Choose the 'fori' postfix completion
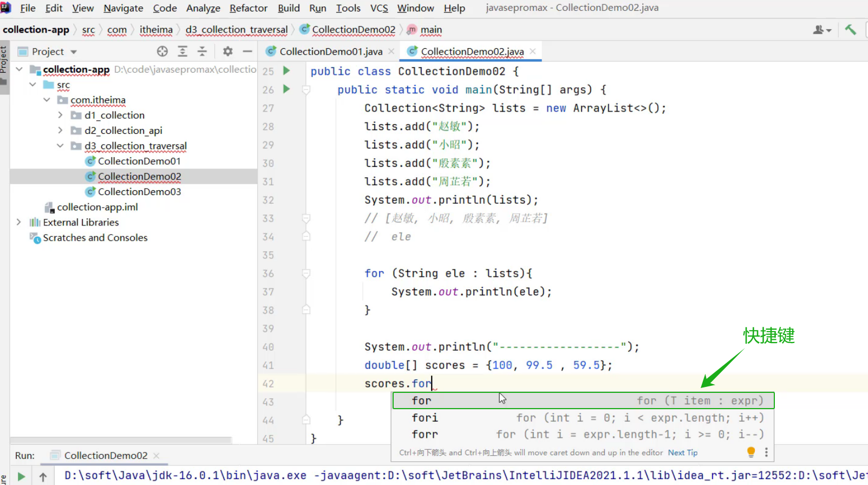The height and width of the screenshot is (485, 868). click(584, 418)
